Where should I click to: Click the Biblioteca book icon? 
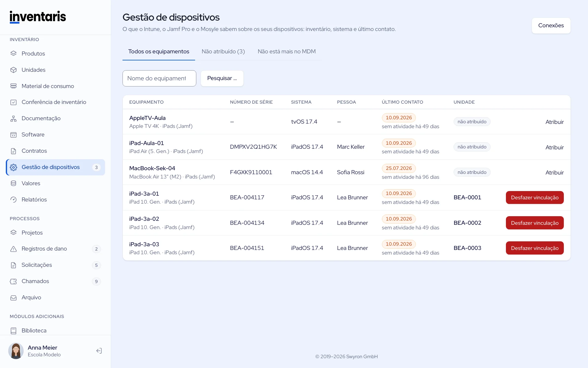pyautogui.click(x=13, y=331)
